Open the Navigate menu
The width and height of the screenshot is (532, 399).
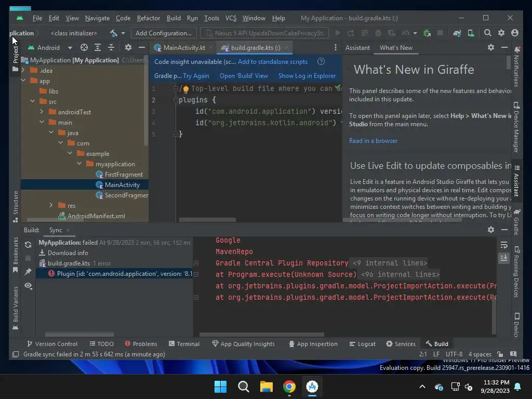(97, 18)
